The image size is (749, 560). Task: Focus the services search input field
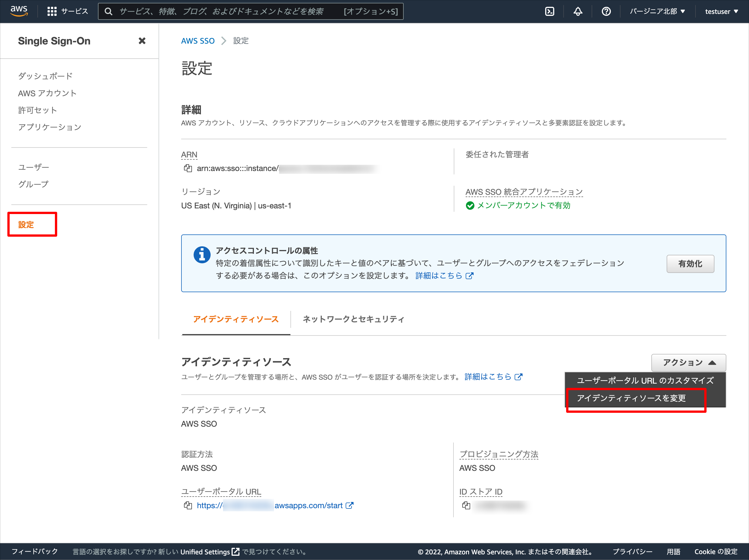251,12
